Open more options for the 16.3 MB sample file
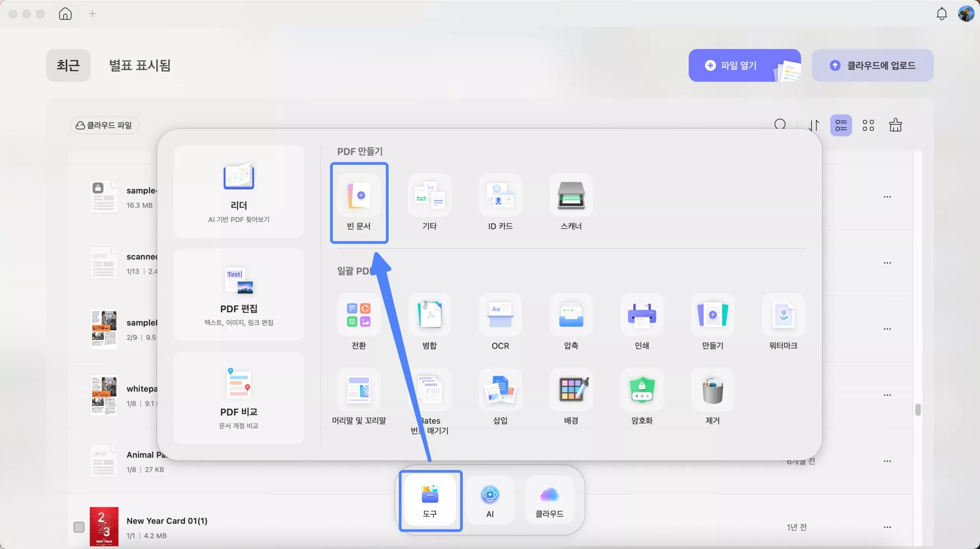980x549 pixels. click(887, 197)
